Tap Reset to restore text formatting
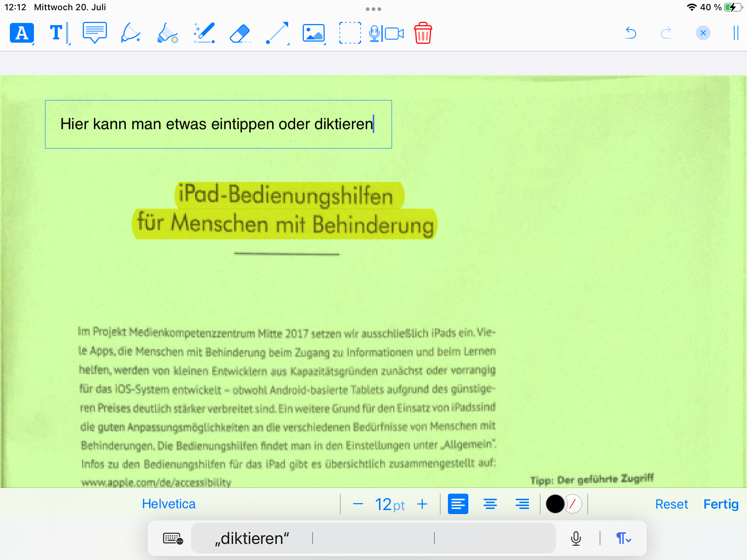This screenshot has height=560, width=747. 671,504
